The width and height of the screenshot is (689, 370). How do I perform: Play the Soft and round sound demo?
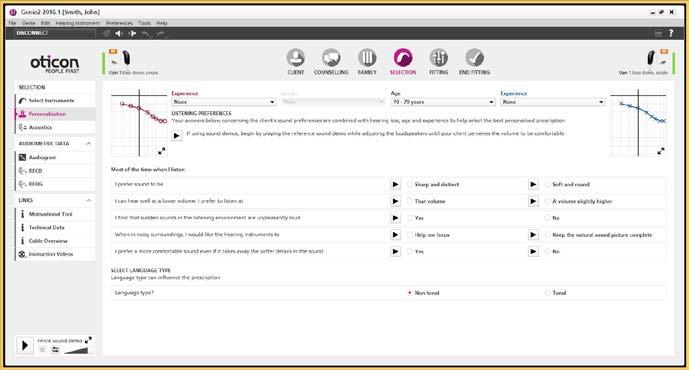pos(533,185)
